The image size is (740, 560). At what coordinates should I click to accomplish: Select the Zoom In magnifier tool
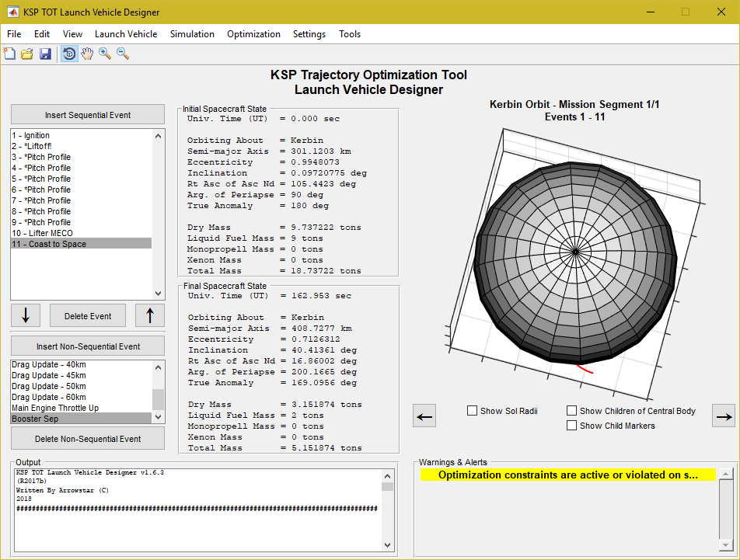pos(105,54)
